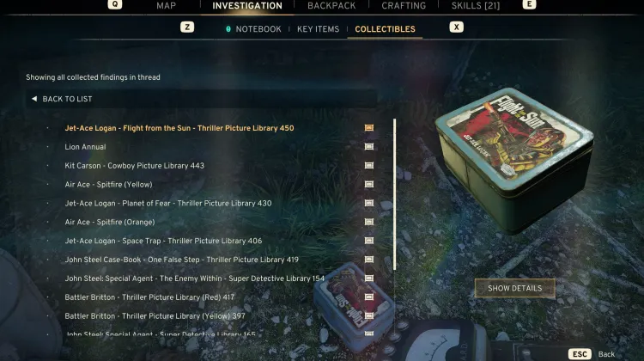Click the Flight from the Sun tin preview

click(516, 160)
